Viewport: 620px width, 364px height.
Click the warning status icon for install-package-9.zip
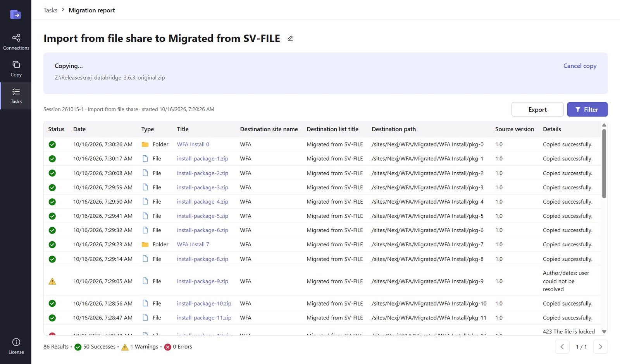pos(52,281)
